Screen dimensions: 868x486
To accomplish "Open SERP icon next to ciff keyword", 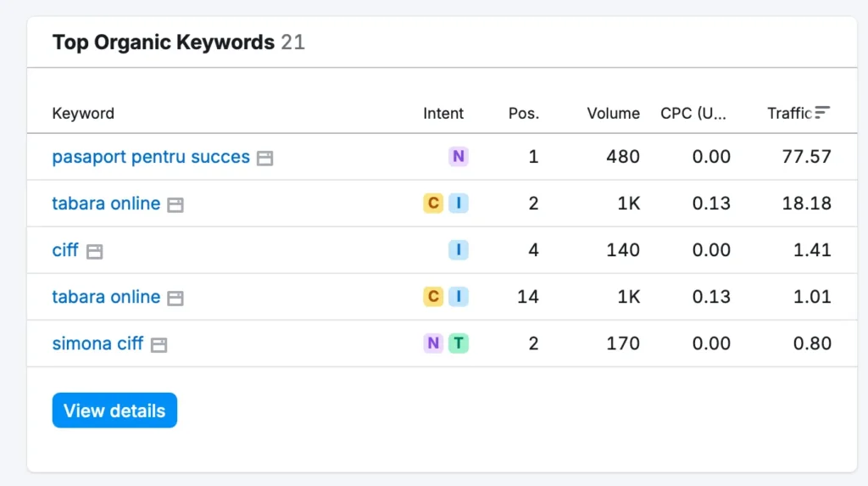I will (95, 252).
